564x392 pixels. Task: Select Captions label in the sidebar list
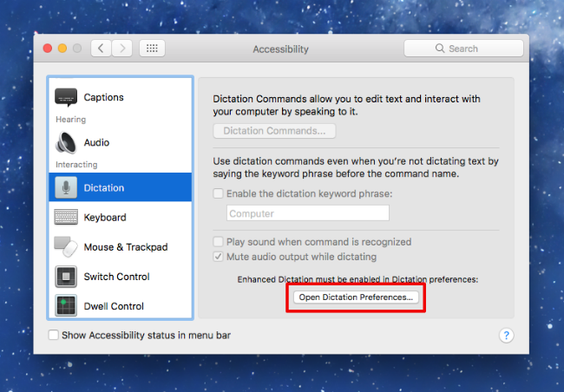[x=103, y=97]
